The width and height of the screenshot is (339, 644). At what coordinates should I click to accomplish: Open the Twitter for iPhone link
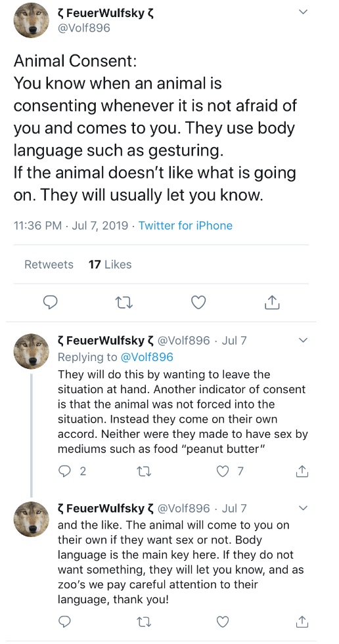pyautogui.click(x=185, y=225)
